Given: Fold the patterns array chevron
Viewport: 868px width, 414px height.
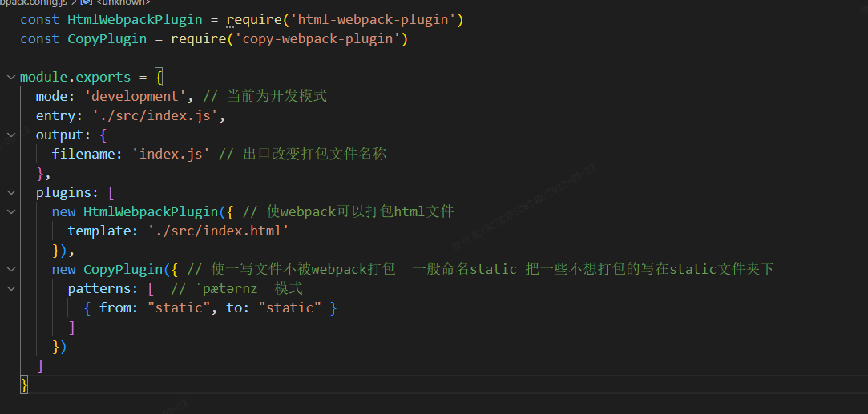Looking at the screenshot, I should point(10,289).
